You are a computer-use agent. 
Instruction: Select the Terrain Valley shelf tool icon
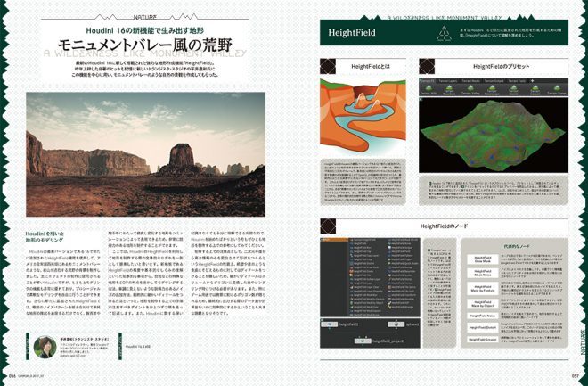470,90
